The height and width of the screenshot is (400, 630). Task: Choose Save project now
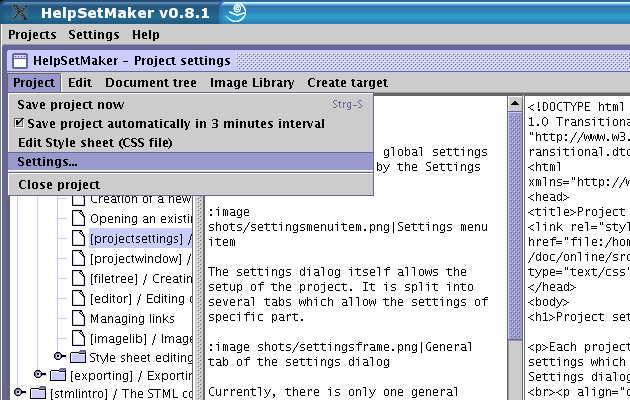(x=191, y=105)
